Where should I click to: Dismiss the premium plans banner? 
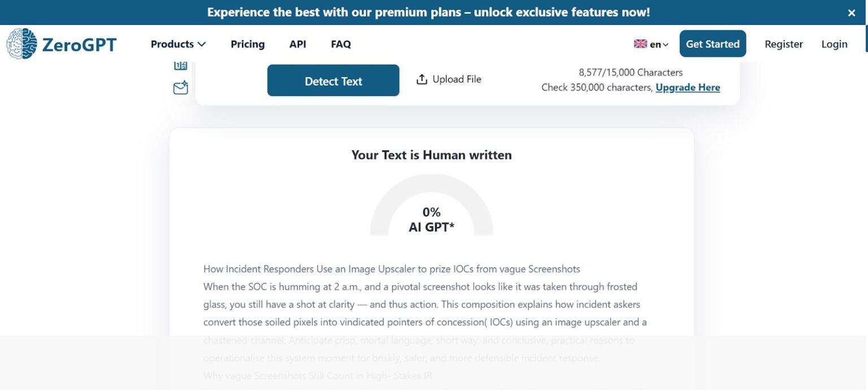[x=850, y=12]
